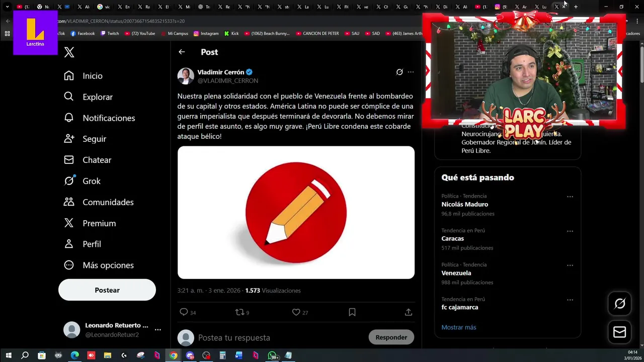Open the Twitch bookmark
This screenshot has height=362, width=644.
[x=110, y=34]
